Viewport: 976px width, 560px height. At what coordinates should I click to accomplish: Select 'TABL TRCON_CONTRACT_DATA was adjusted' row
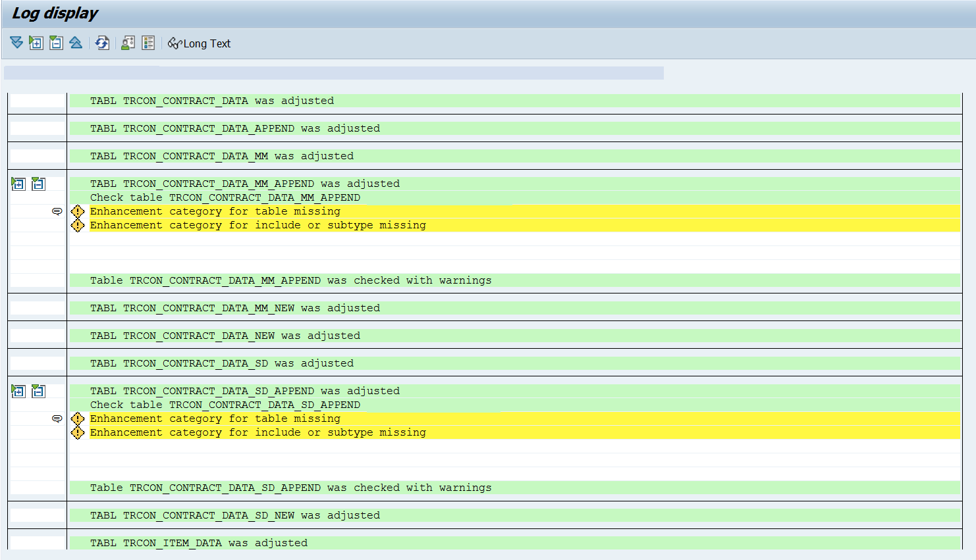(514, 101)
